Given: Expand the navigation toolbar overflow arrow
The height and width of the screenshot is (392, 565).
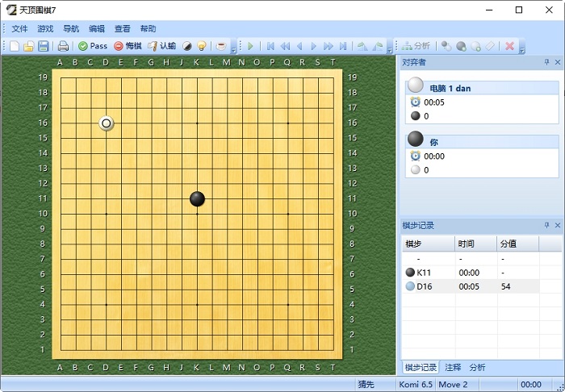Looking at the screenshot, I should (390, 50).
